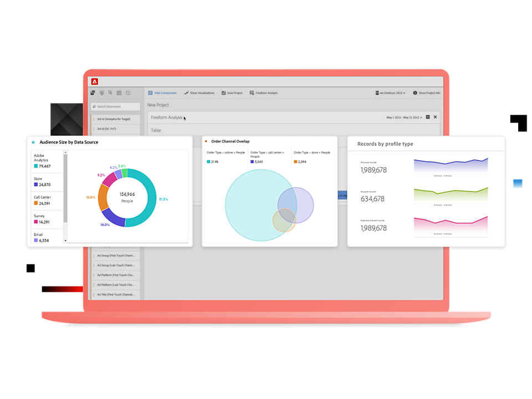Close the Freeform Analysis panel
The height and width of the screenshot is (399, 532).
(436, 117)
